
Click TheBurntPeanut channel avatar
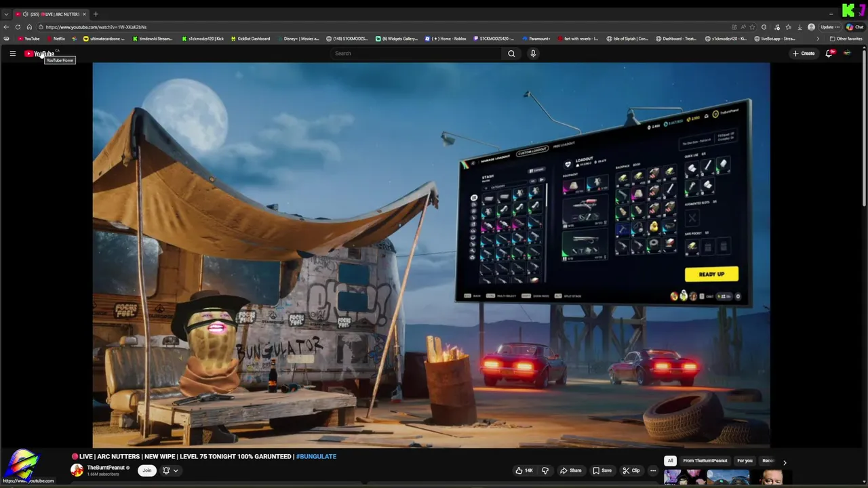coord(77,470)
